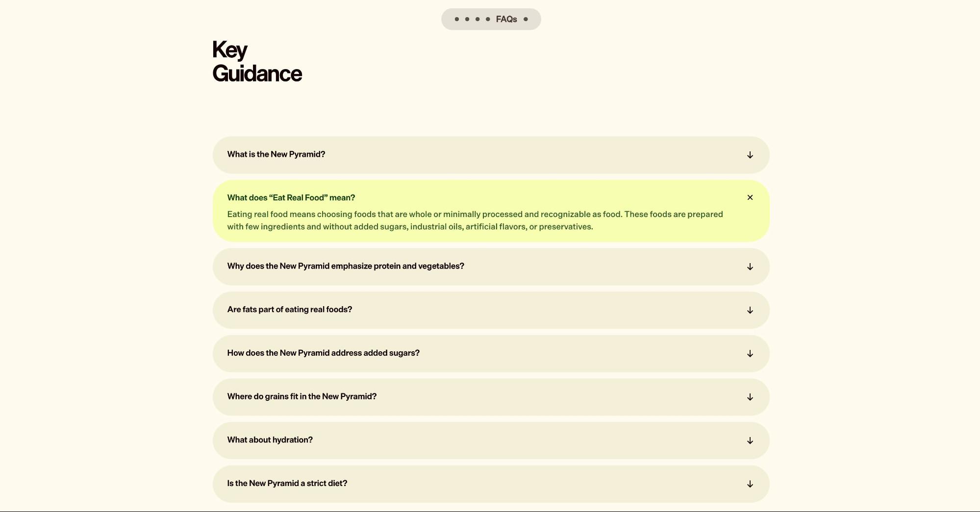This screenshot has width=980, height=512.
Task: Select the first dot in the top navigation pill
Action: point(456,19)
